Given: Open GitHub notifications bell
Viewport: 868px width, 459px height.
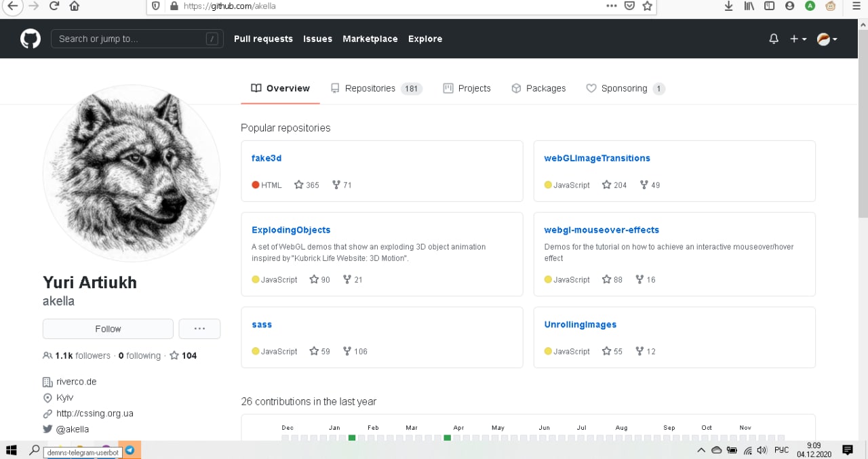Looking at the screenshot, I should click(x=774, y=39).
